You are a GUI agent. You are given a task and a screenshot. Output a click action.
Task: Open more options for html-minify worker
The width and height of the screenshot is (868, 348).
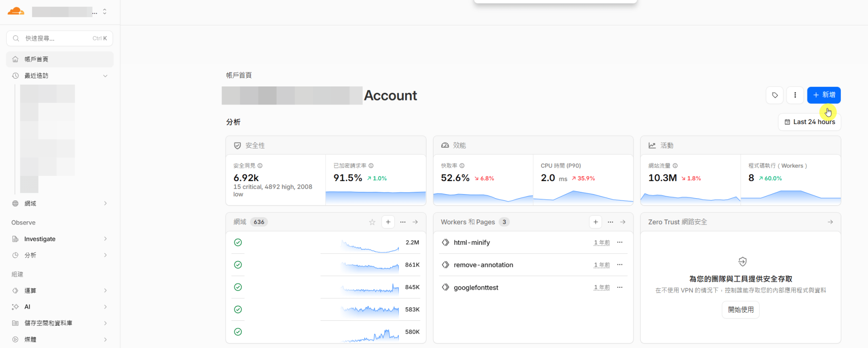point(620,243)
